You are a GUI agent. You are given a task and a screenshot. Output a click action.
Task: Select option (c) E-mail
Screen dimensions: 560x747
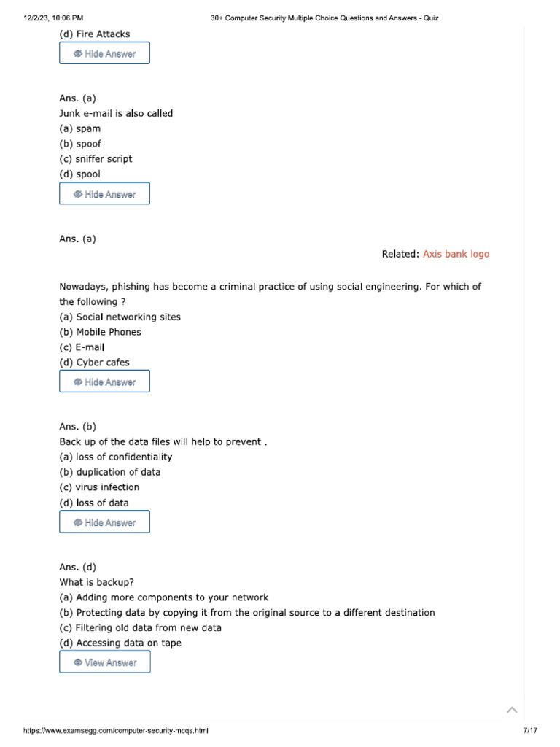tap(82, 347)
